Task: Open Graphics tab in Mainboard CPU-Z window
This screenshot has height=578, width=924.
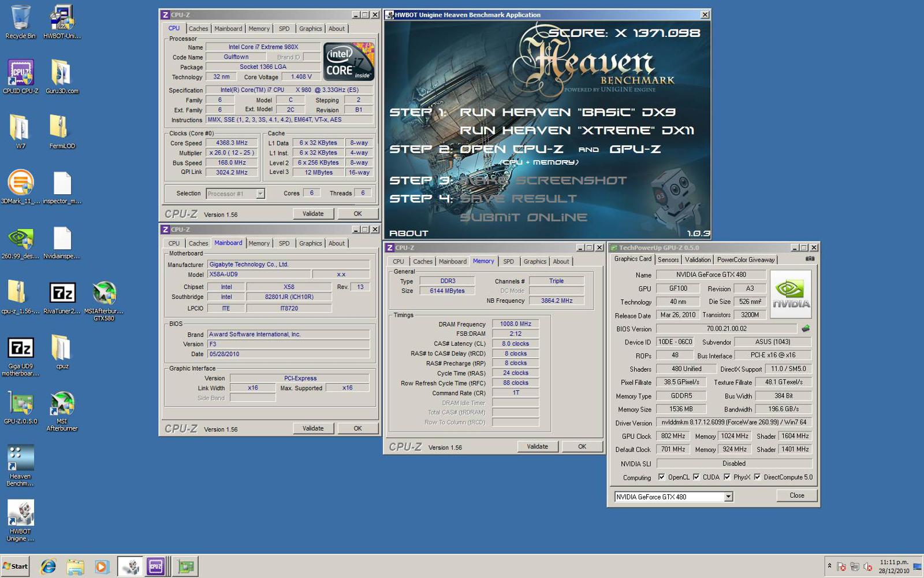Action: click(310, 243)
